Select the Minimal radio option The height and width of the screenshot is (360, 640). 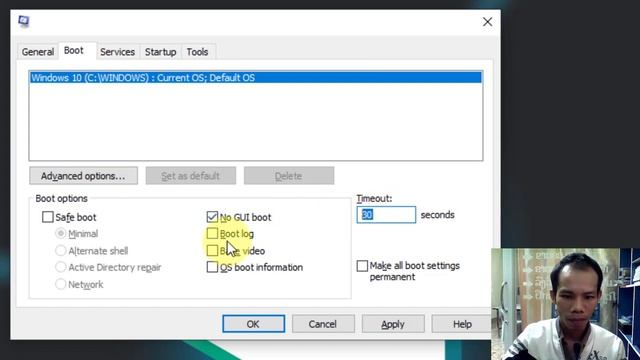(x=60, y=233)
